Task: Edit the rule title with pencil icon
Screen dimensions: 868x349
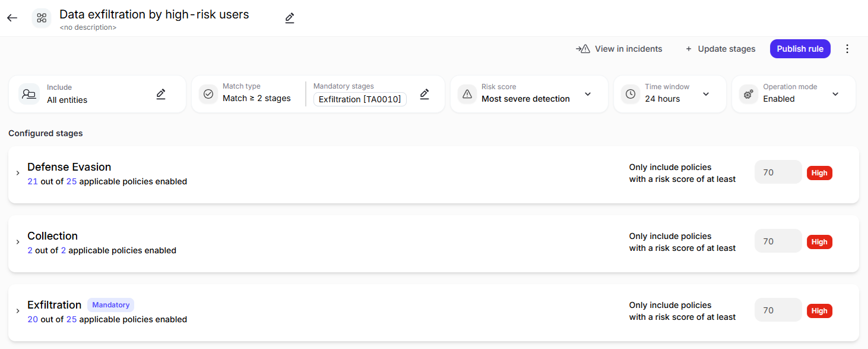Action: tap(290, 18)
